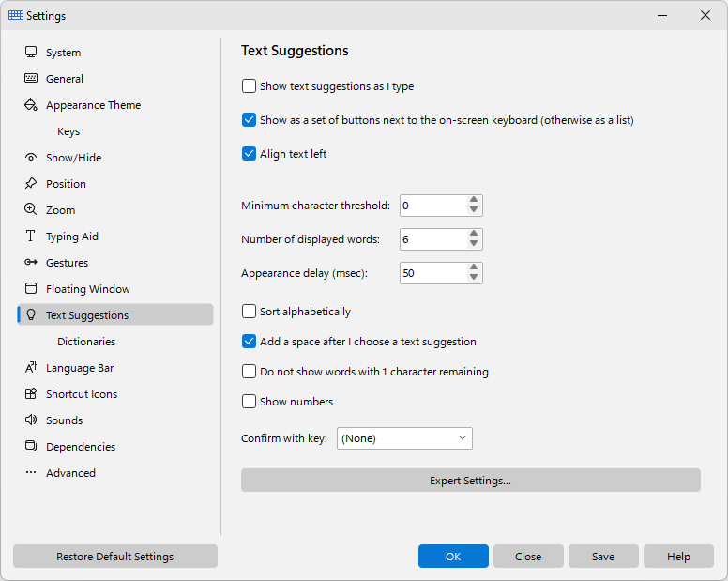Click the Dependencies stacked squares icon
Screen dimensions: 728x581
click(x=31, y=447)
